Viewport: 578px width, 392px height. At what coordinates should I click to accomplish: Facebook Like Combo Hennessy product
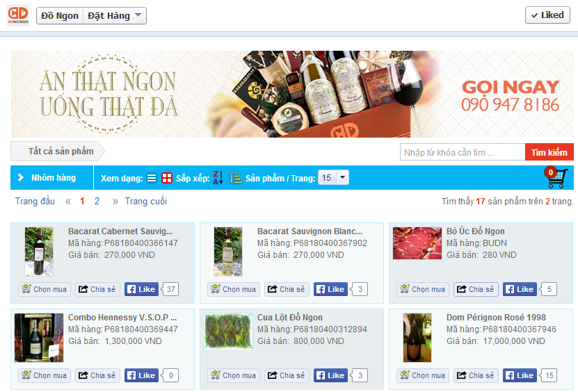[x=142, y=375]
